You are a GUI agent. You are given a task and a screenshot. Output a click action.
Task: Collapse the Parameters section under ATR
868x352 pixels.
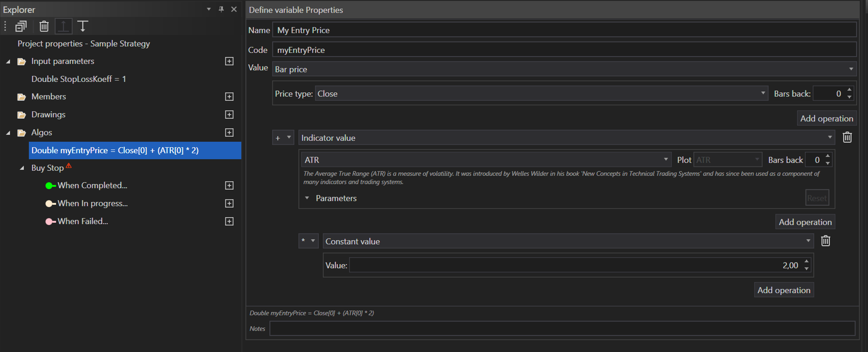click(x=307, y=198)
